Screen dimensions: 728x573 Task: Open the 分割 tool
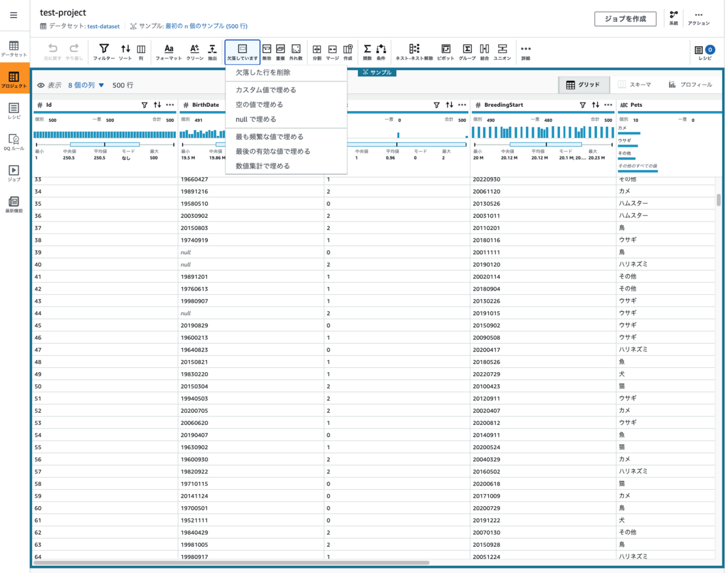tap(317, 52)
